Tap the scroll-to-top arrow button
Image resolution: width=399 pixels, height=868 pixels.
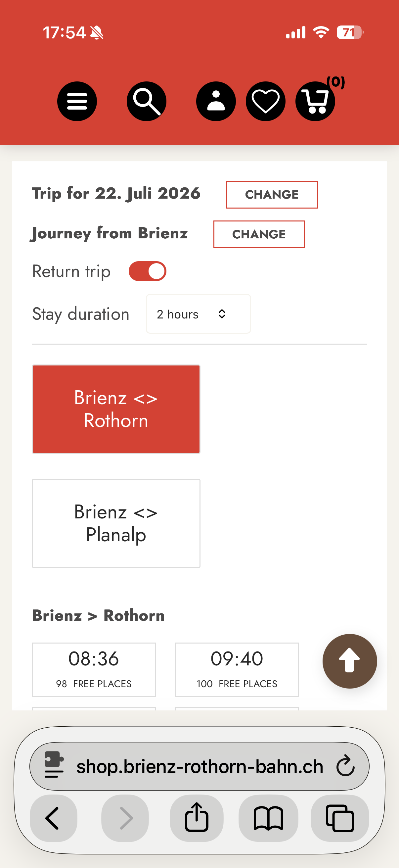click(349, 661)
